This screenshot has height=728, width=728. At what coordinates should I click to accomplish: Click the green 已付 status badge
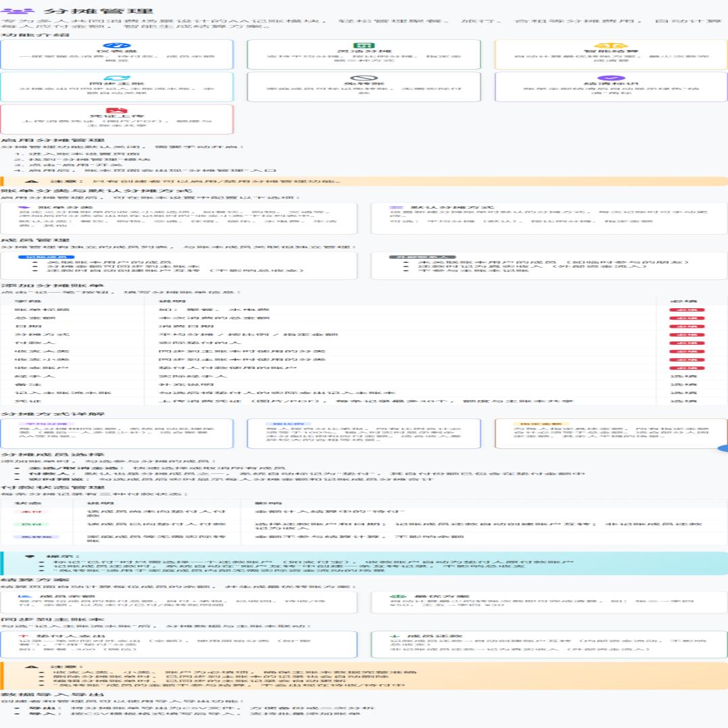pyautogui.click(x=32, y=524)
